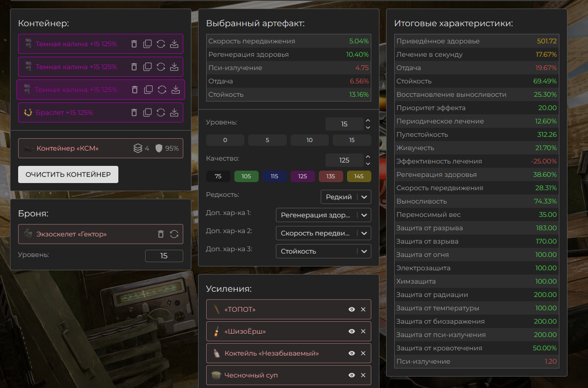Click the replace arrows icon for Экзоскелет «Гектор»
Viewport: 588px width, 388px height.
tap(174, 234)
